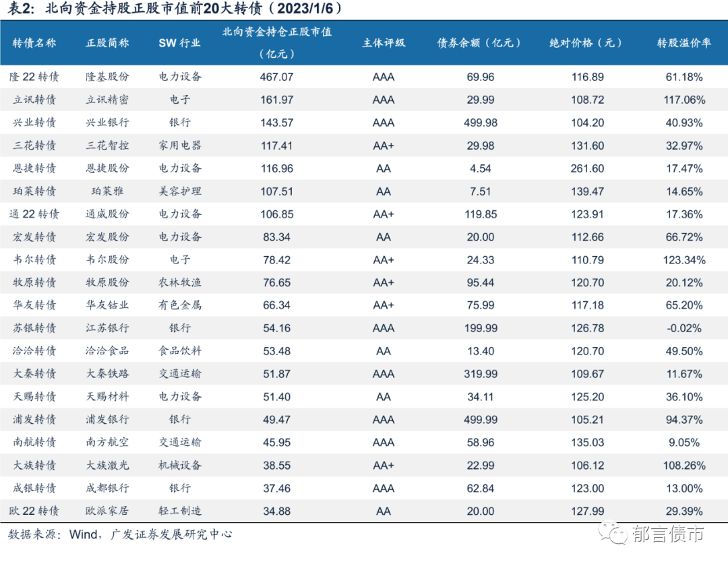Click the 美容护理 industry cell
Image resolution: width=728 pixels, height=566 pixels.
pos(180,191)
